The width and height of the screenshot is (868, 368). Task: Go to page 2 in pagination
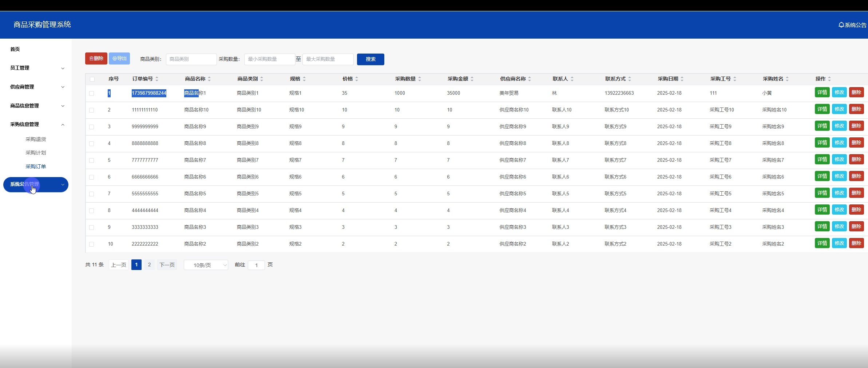point(149,265)
